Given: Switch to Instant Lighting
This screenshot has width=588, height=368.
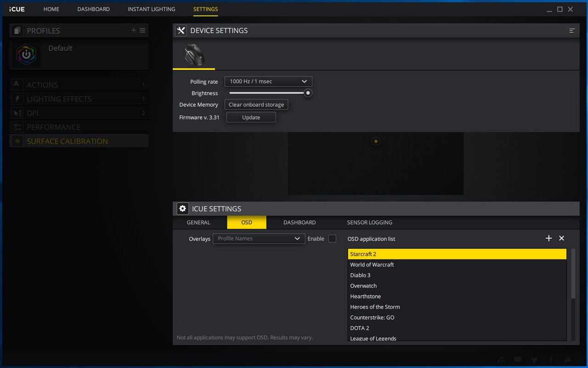Looking at the screenshot, I should tap(151, 9).
